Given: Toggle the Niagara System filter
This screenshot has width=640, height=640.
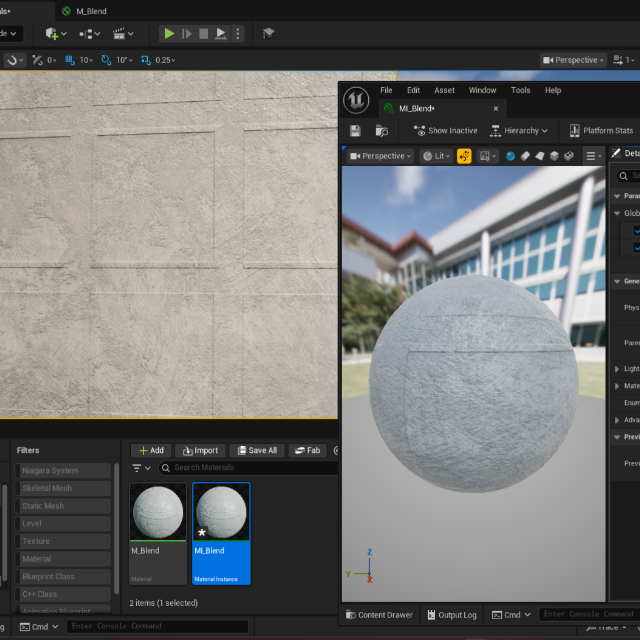Looking at the screenshot, I should pyautogui.click(x=63, y=471).
